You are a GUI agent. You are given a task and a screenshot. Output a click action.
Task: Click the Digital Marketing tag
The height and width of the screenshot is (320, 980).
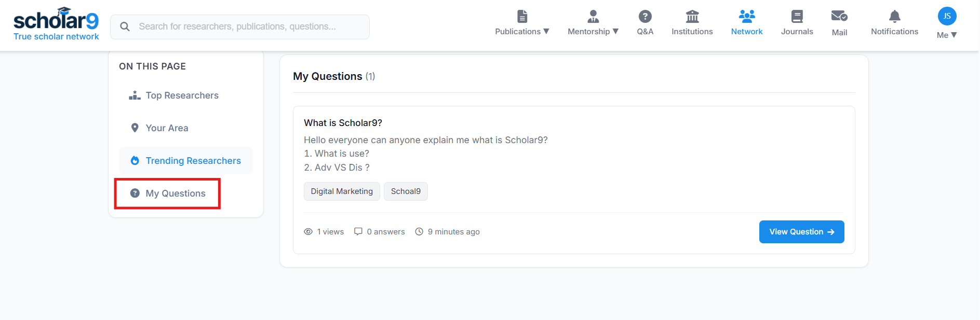point(342,191)
